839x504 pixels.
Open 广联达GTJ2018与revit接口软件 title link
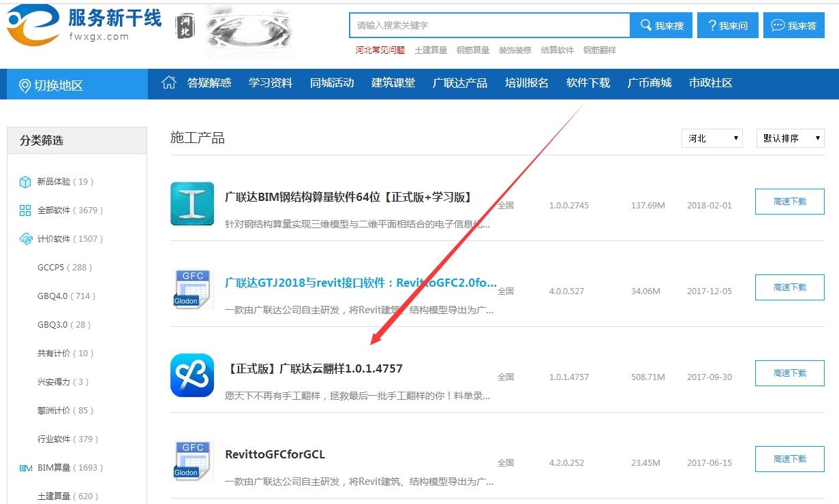pyautogui.click(x=361, y=283)
